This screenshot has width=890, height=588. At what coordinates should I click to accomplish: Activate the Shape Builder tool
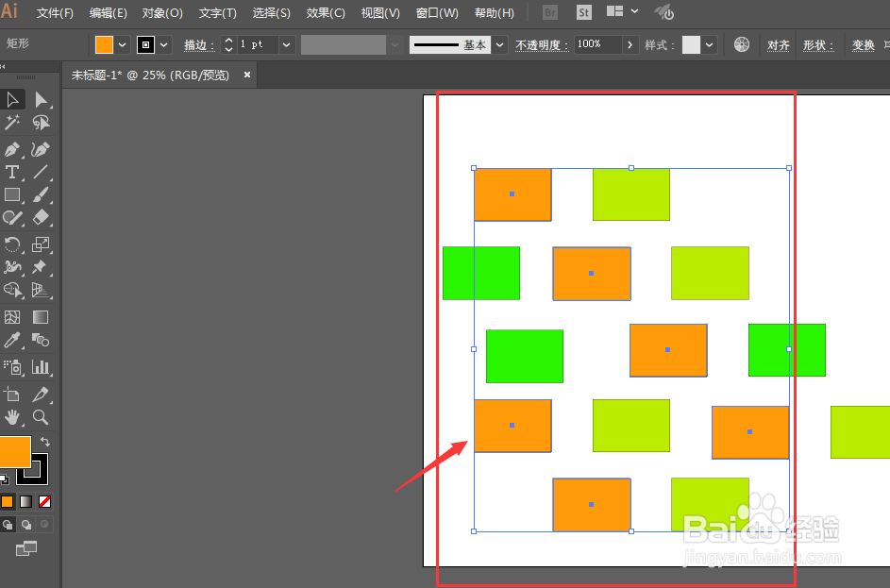pyautogui.click(x=12, y=290)
